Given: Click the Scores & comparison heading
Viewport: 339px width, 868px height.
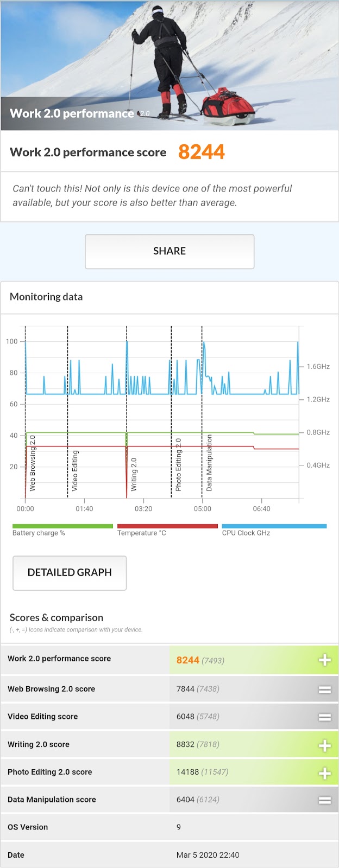Looking at the screenshot, I should pos(56,617).
